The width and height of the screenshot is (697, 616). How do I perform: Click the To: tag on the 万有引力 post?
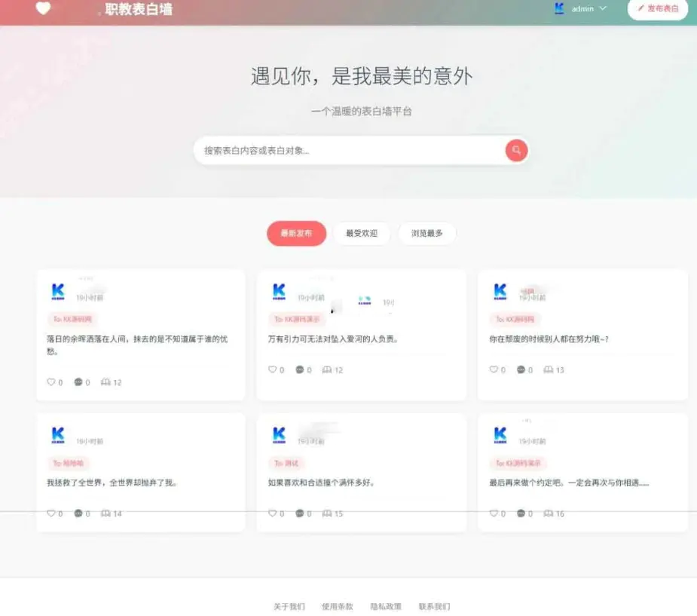coord(296,319)
